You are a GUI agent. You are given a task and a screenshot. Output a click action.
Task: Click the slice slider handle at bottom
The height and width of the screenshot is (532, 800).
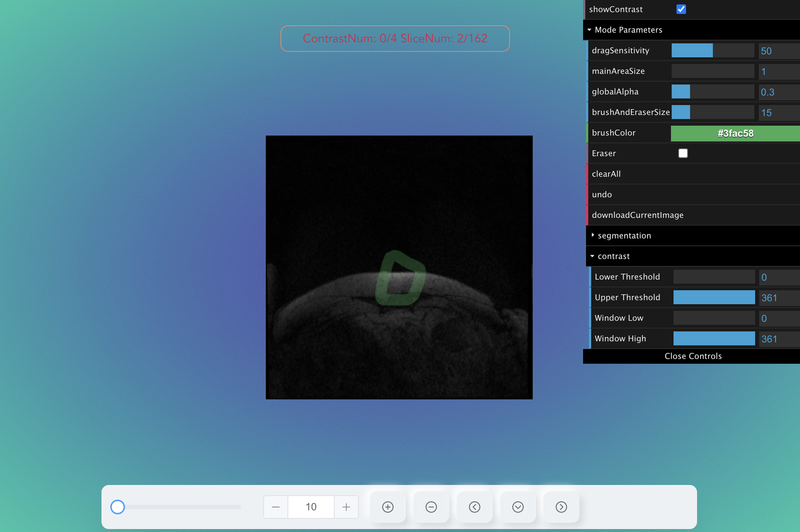[118, 507]
